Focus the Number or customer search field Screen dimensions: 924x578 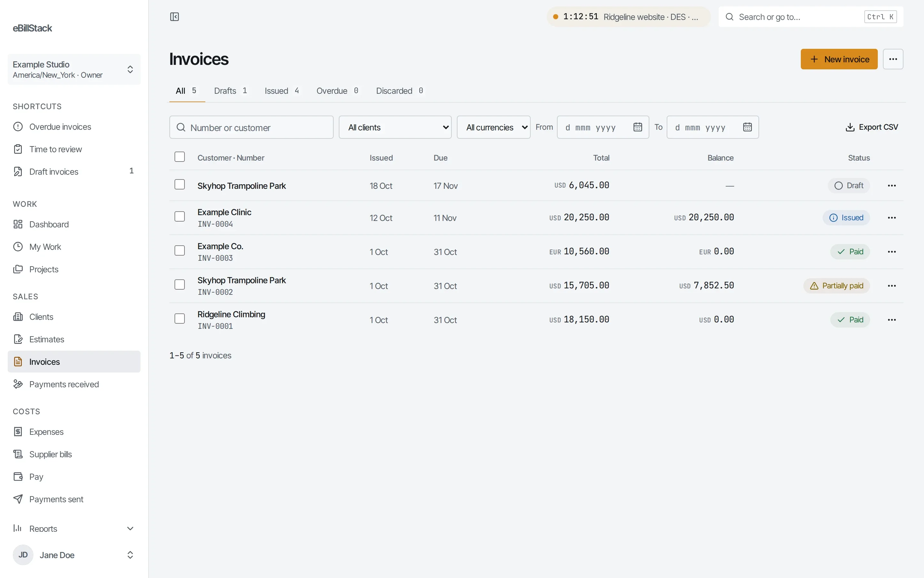[251, 127]
